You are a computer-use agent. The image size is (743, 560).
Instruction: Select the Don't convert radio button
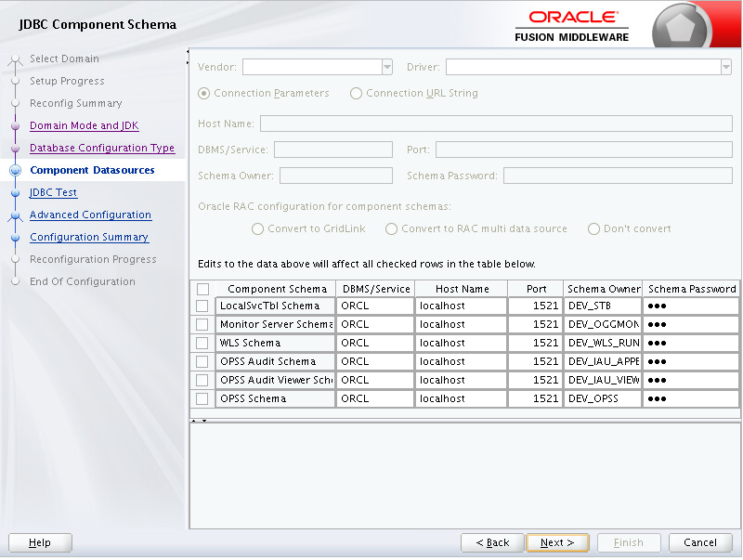click(x=593, y=229)
